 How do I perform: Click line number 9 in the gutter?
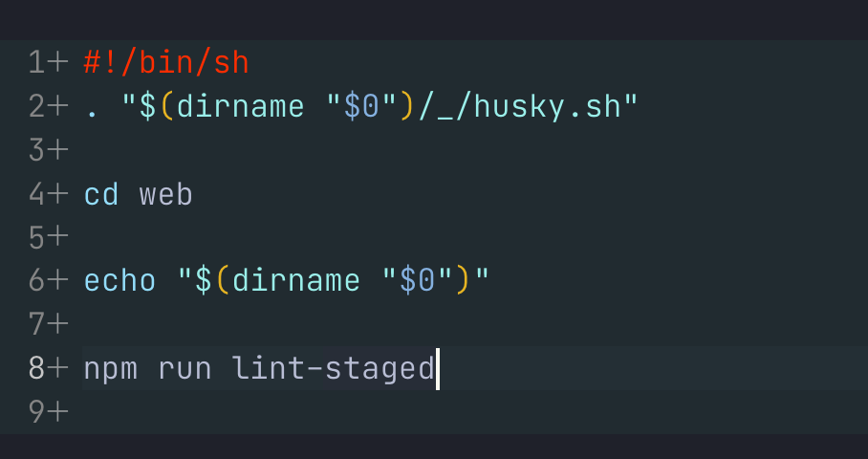coord(37,412)
